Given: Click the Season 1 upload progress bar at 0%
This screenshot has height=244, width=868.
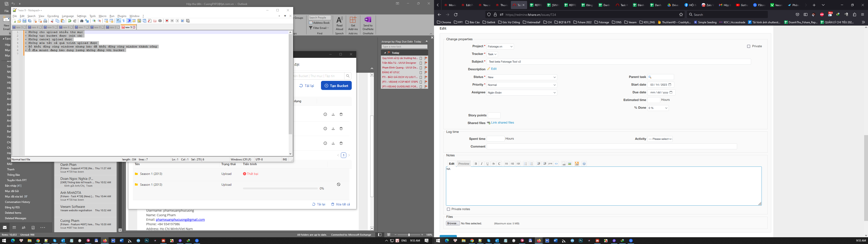Looking at the screenshot, I should coord(280,188).
